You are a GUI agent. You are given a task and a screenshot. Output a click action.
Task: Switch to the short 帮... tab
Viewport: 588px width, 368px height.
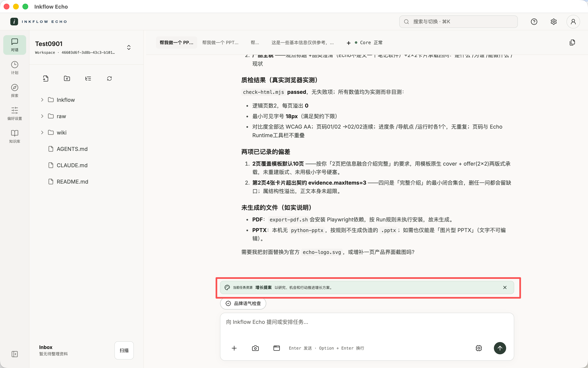point(255,43)
